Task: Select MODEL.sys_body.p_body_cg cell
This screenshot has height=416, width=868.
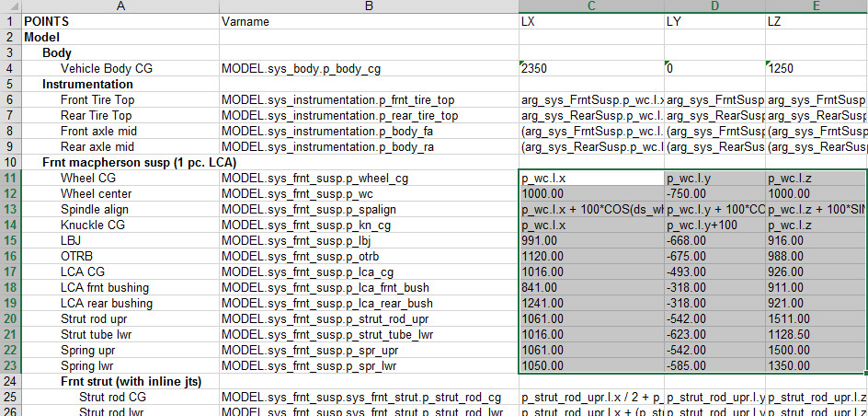Action: [x=370, y=69]
